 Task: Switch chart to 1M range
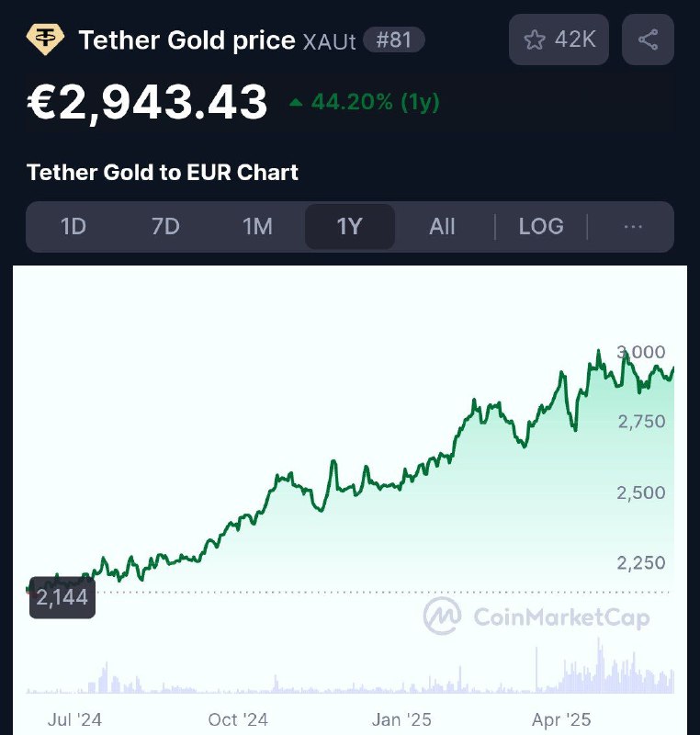click(x=257, y=227)
